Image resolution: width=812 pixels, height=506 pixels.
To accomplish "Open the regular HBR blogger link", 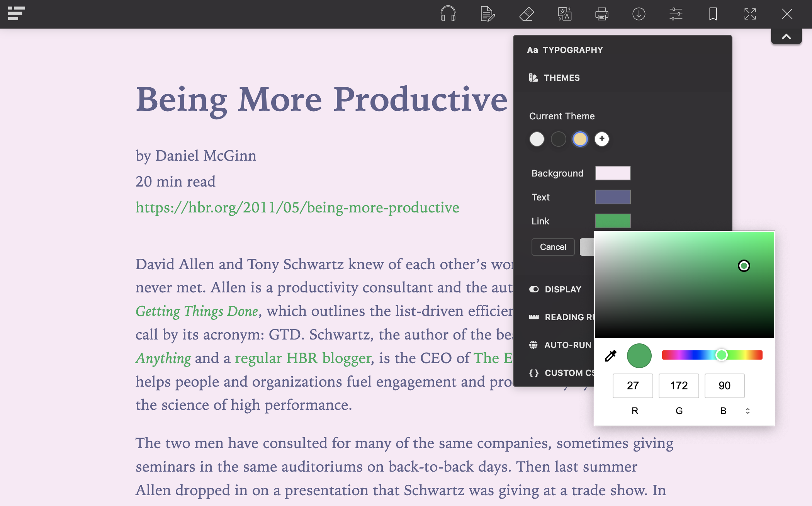I will point(303,358).
